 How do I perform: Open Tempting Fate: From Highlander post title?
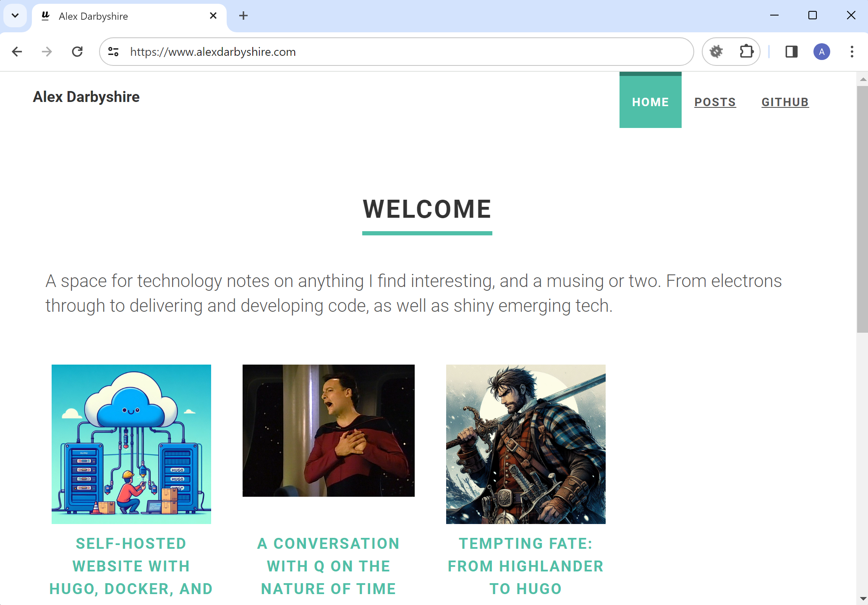coord(526,566)
